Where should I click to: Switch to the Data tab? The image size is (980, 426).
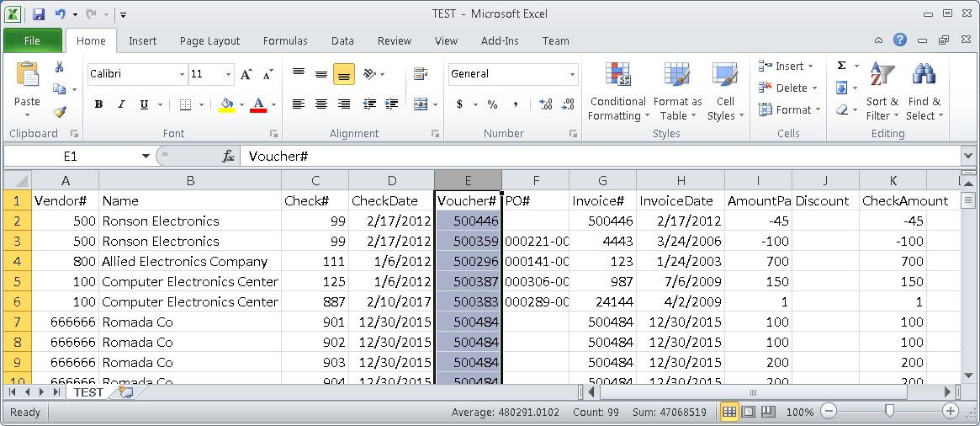[x=342, y=40]
